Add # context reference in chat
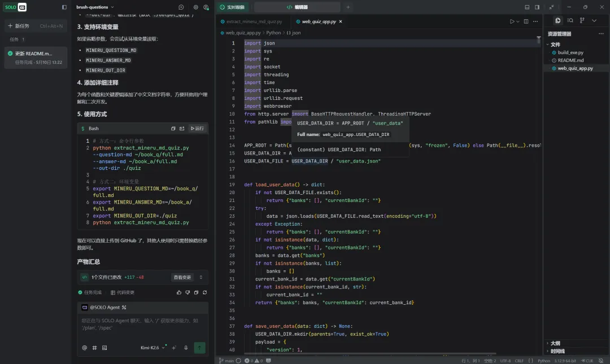Screen dimensions: 610x364 94,348
